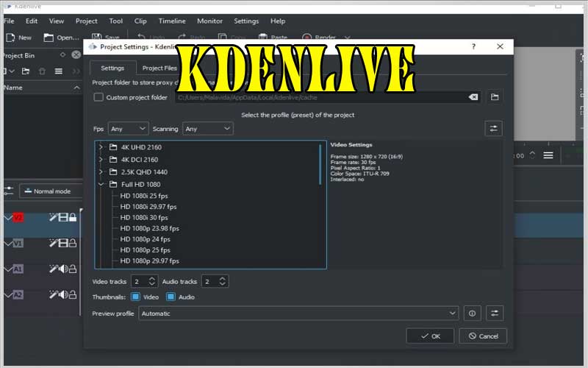Viewport: 588px width, 368px height.
Task: Collapse the Full HD 1080 folder
Action: tap(101, 185)
